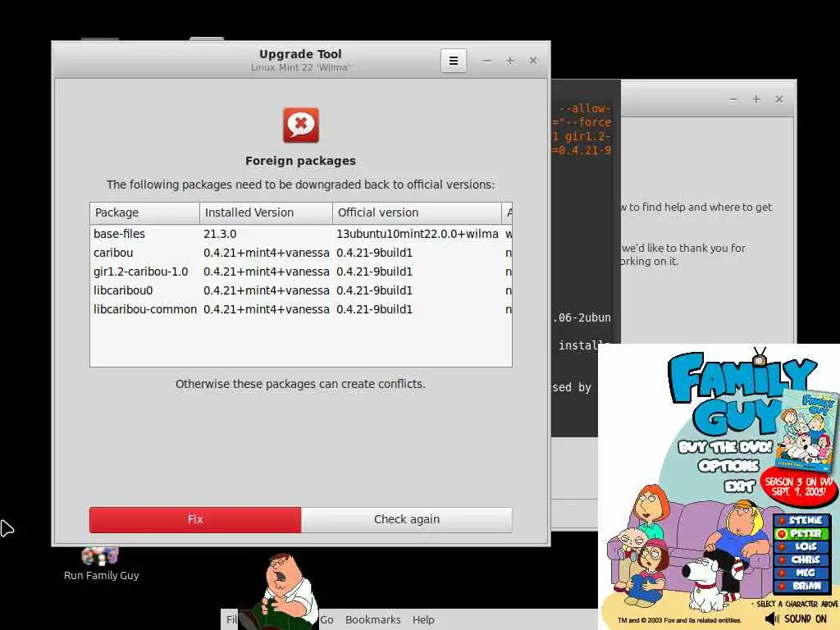Viewport: 840px width, 630px height.
Task: Close the background welcome window
Action: point(779,99)
